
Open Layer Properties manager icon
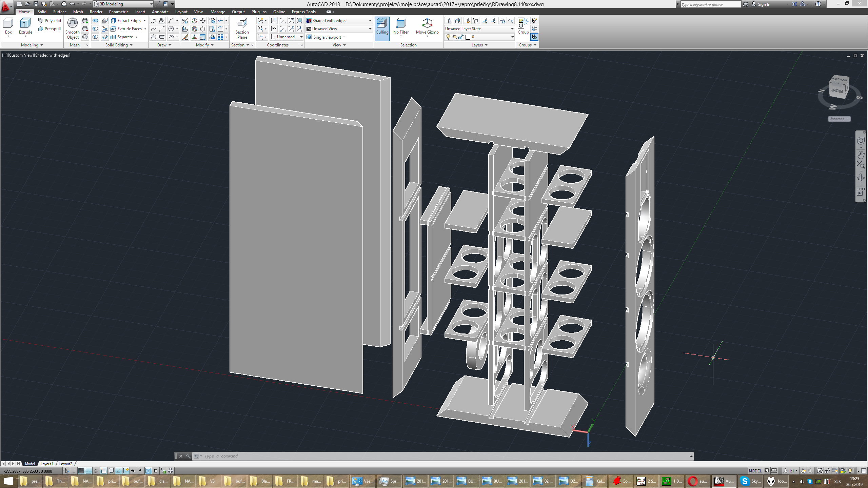point(448,21)
